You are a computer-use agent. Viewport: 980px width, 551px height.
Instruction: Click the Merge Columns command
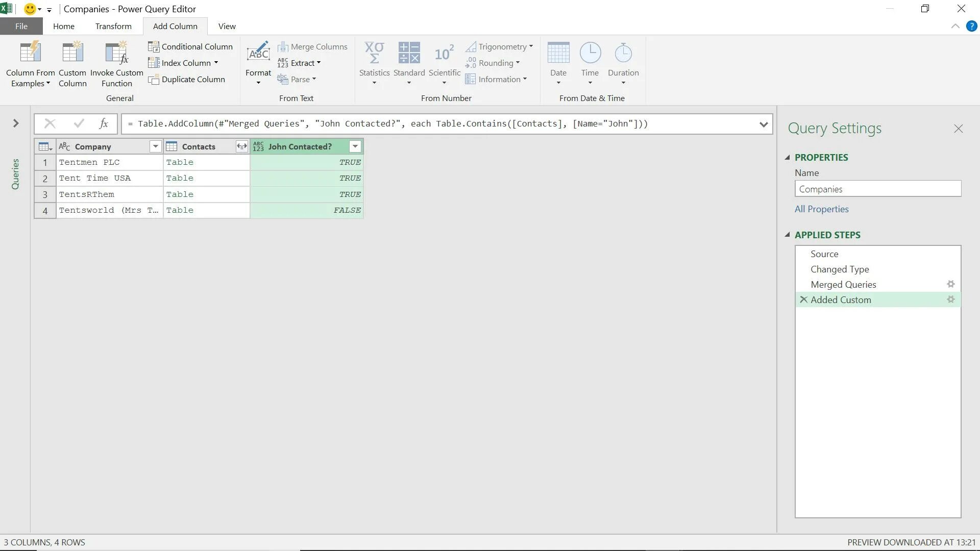point(312,46)
